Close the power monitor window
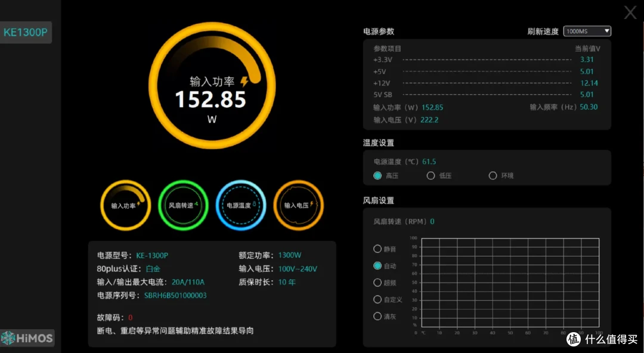This screenshot has height=353, width=644. tap(630, 13)
